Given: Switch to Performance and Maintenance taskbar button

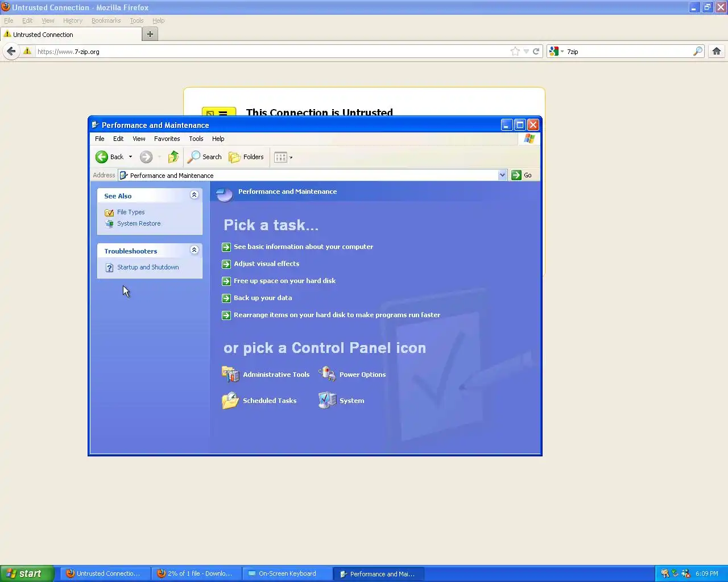Looking at the screenshot, I should pyautogui.click(x=378, y=574).
